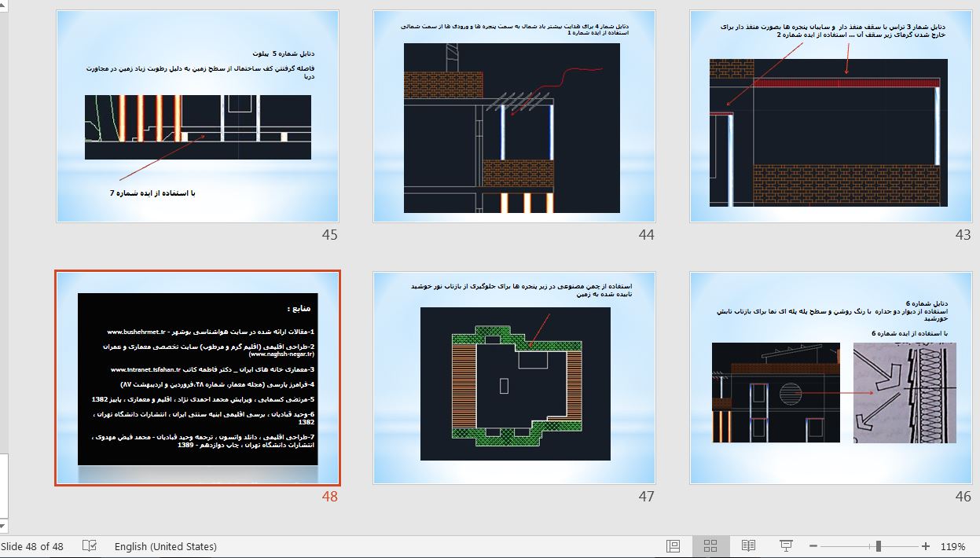This screenshot has height=558, width=980.
Task: Click English (United States) language indicator
Action: (x=165, y=546)
